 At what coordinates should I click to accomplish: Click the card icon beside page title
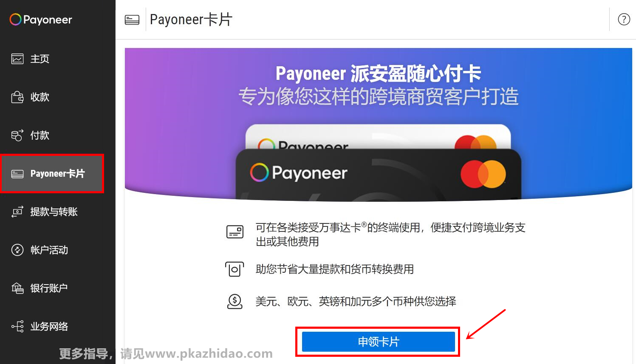click(132, 20)
